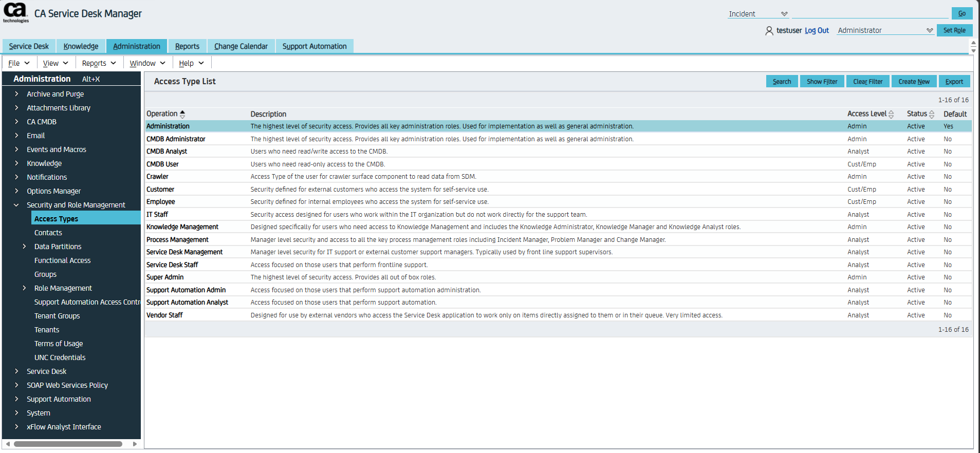Expand the Archive and Purge node

(16, 94)
